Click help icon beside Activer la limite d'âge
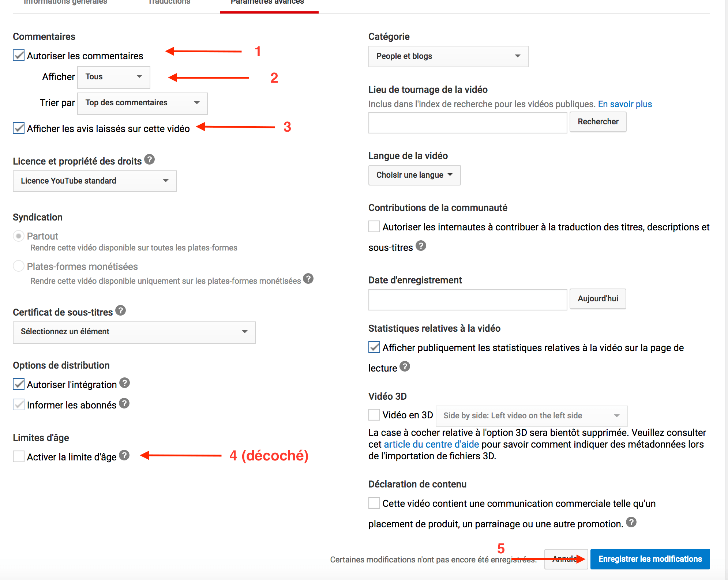The image size is (728, 580). pos(124,455)
